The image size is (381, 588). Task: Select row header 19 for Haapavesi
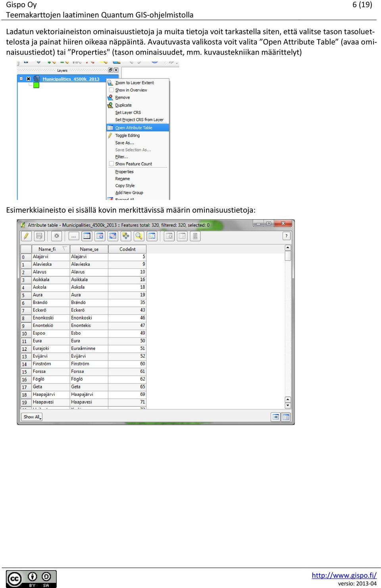[x=26, y=402]
